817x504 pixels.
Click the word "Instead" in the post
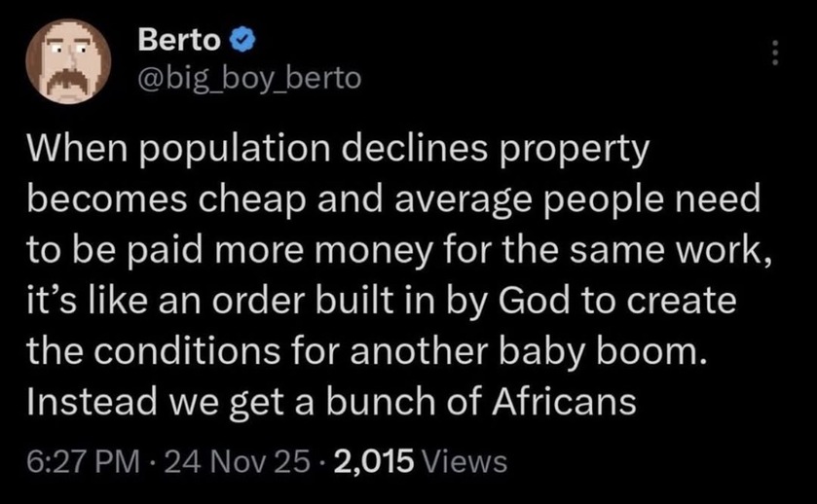86,399
